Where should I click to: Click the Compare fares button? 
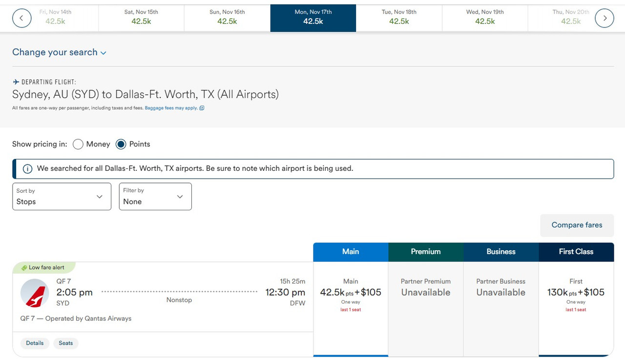coord(577,225)
